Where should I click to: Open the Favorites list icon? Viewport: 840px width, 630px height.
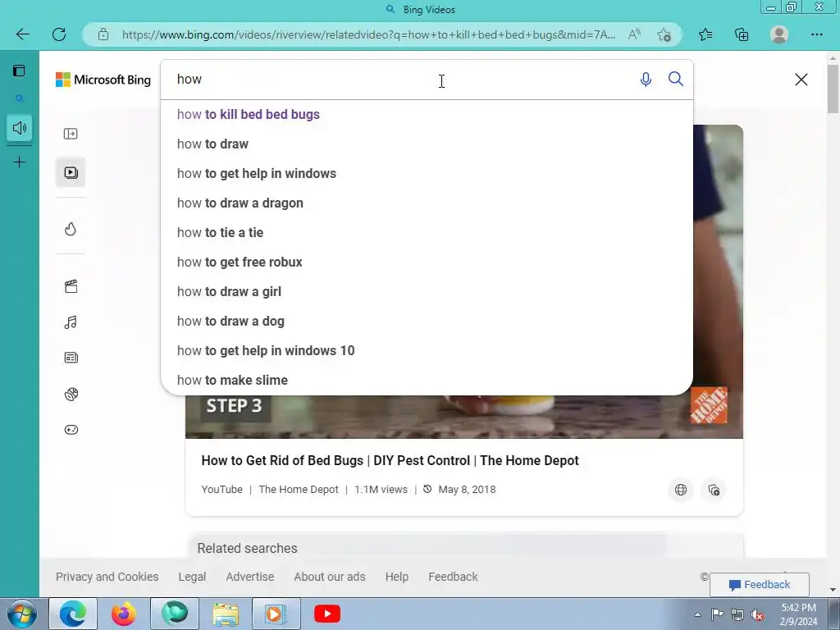[705, 34]
